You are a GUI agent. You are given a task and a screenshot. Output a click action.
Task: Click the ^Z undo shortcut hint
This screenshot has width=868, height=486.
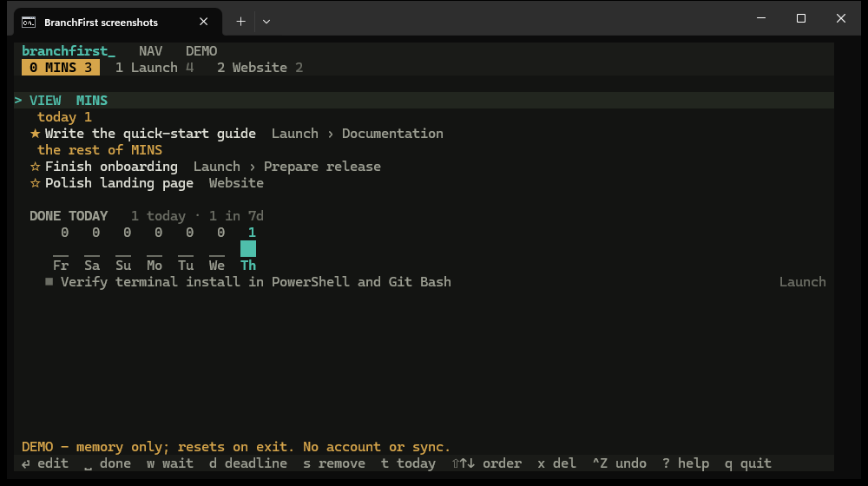[x=620, y=463]
